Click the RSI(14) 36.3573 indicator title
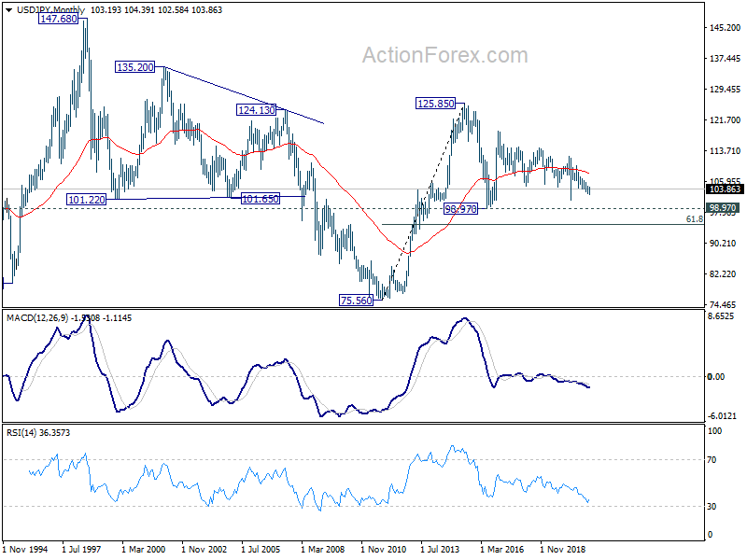747x560 pixels. click(38, 432)
